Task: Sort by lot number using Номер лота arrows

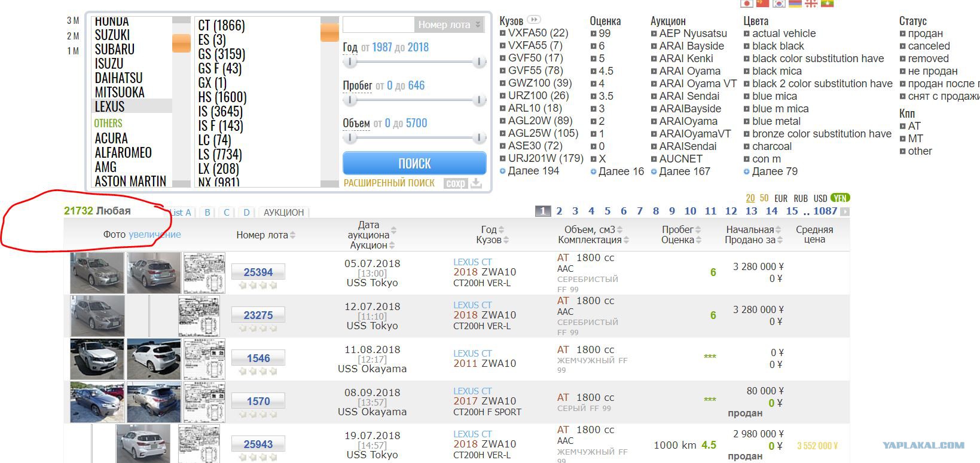Action: click(x=293, y=235)
